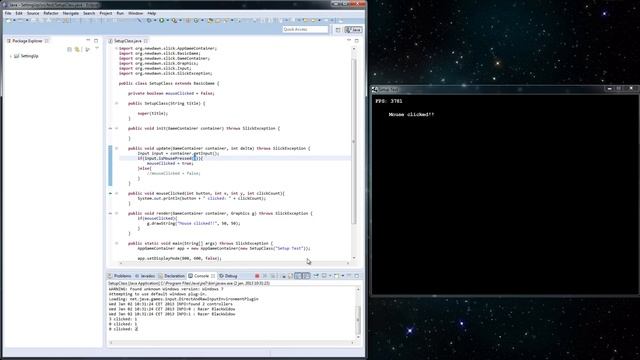The height and width of the screenshot is (360, 640).
Task: Open the Source menu
Action: (x=33, y=13)
